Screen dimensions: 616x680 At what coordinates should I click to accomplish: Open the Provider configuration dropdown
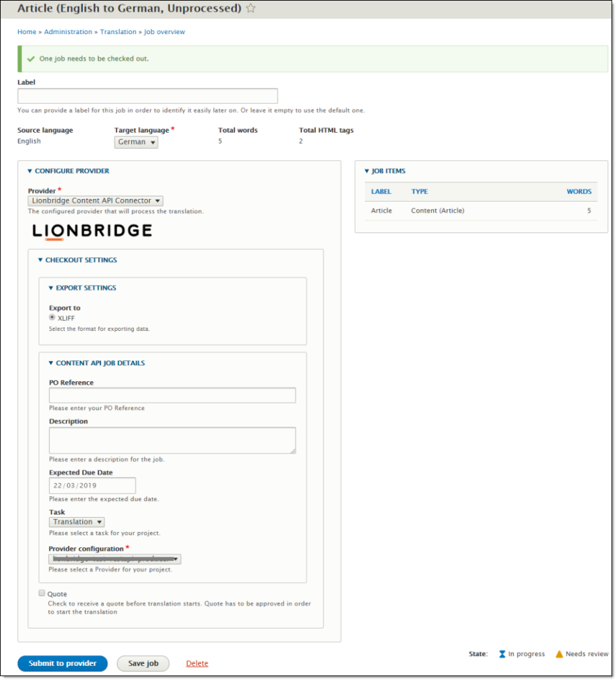click(115, 559)
